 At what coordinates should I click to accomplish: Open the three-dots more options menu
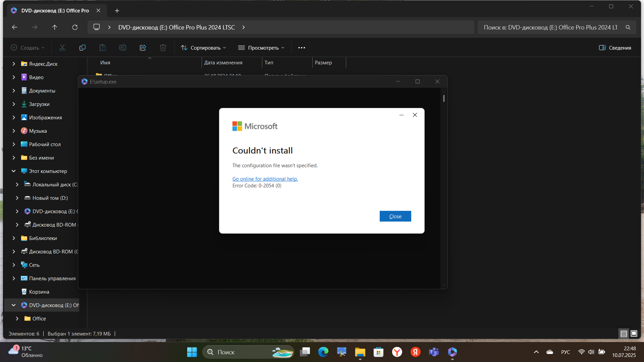pyautogui.click(x=302, y=48)
